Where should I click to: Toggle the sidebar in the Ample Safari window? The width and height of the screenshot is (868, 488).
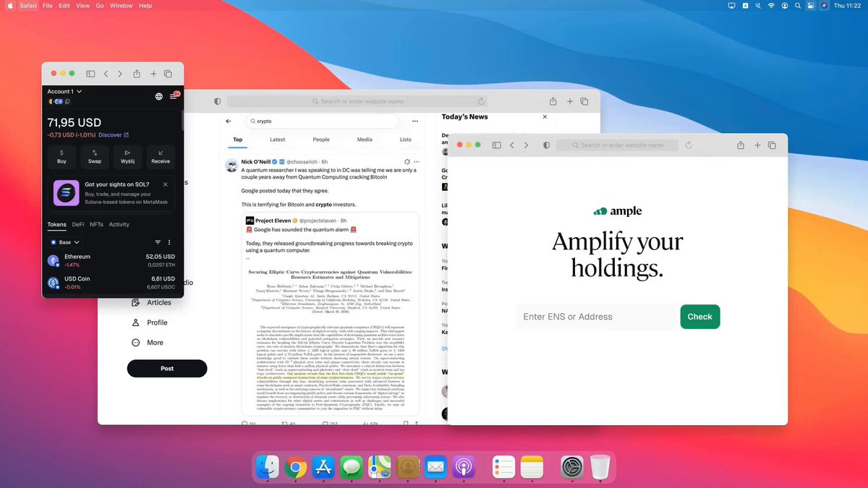coord(496,145)
